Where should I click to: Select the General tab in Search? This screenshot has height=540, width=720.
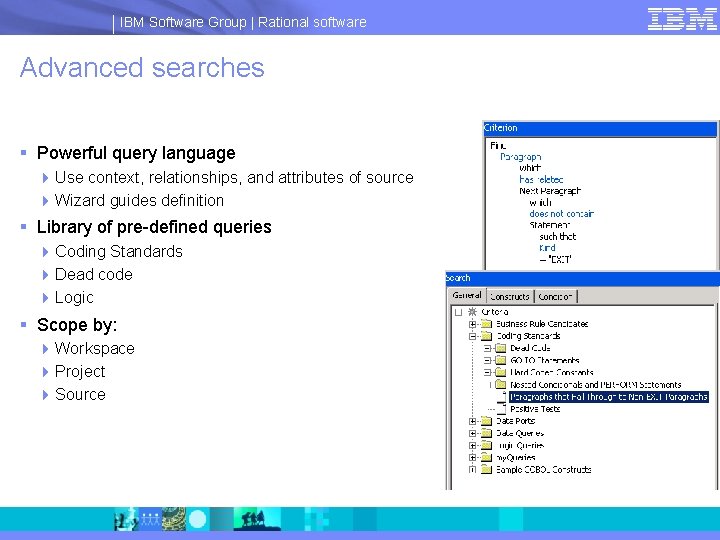467,295
